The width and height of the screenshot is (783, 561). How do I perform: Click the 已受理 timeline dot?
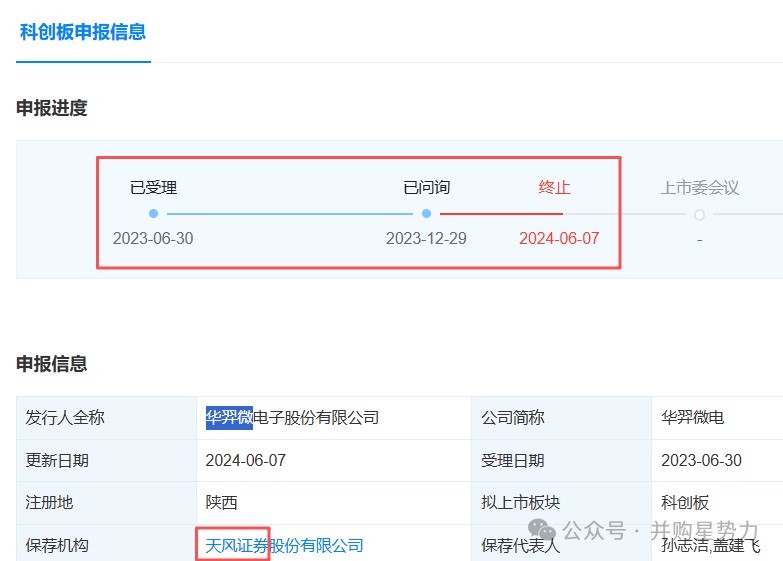[153, 214]
